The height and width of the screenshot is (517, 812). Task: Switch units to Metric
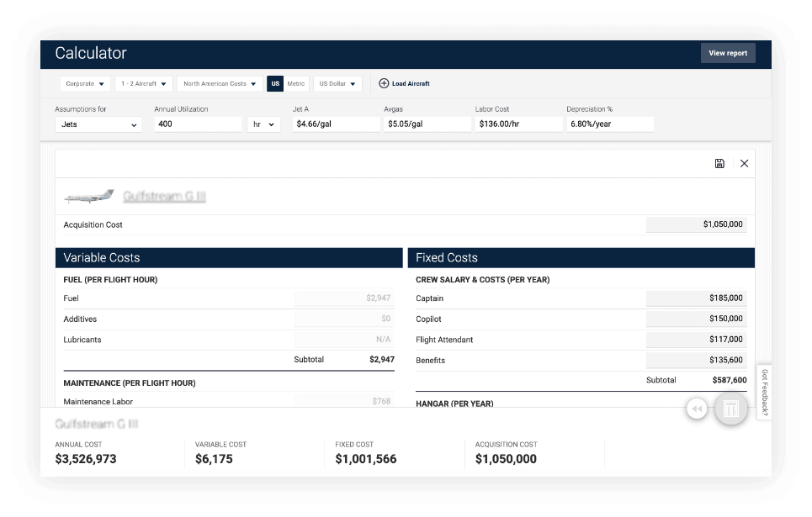pos(296,83)
